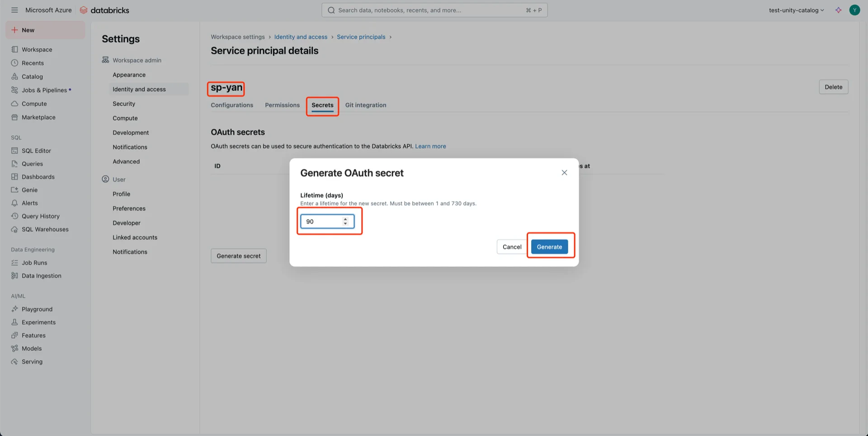
Task: Open Appearance settings
Action: 129,75
